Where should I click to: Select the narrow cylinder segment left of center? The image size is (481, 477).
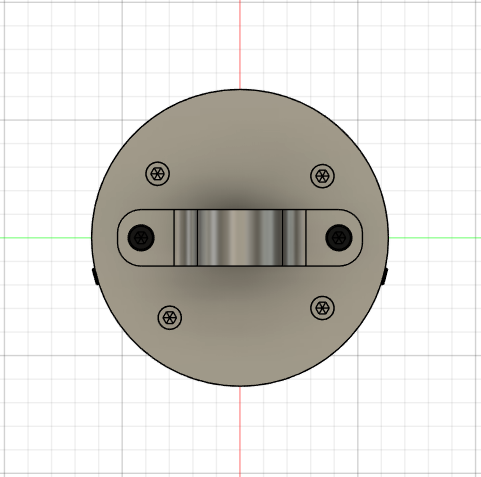186,238
